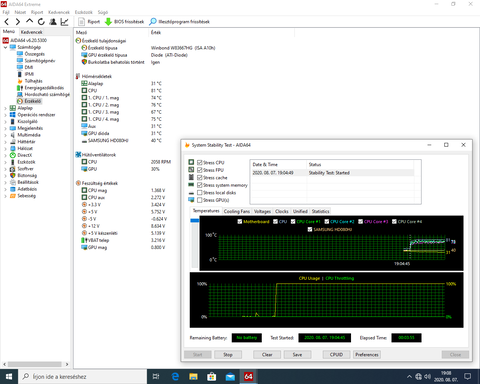Screen dimensions: 480x384
Task: Enable Stress local disks
Action: tap(200, 193)
